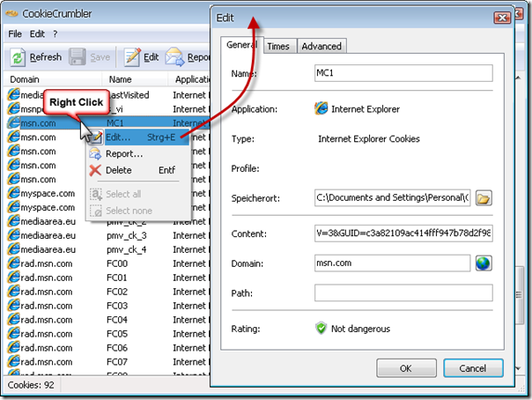532x400 pixels.
Task: Close the Edit dialog with the X button
Action: click(x=502, y=18)
